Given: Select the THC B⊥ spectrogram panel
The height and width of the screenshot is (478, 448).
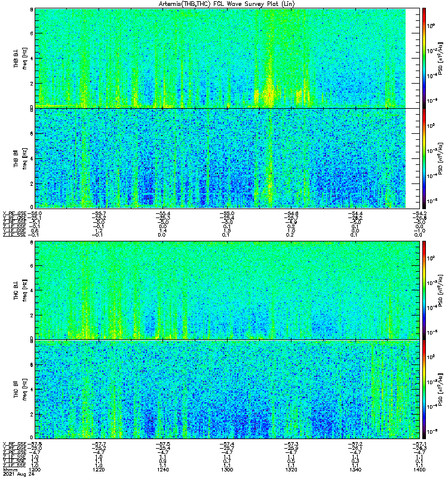Looking at the screenshot, I should pyautogui.click(x=228, y=290).
